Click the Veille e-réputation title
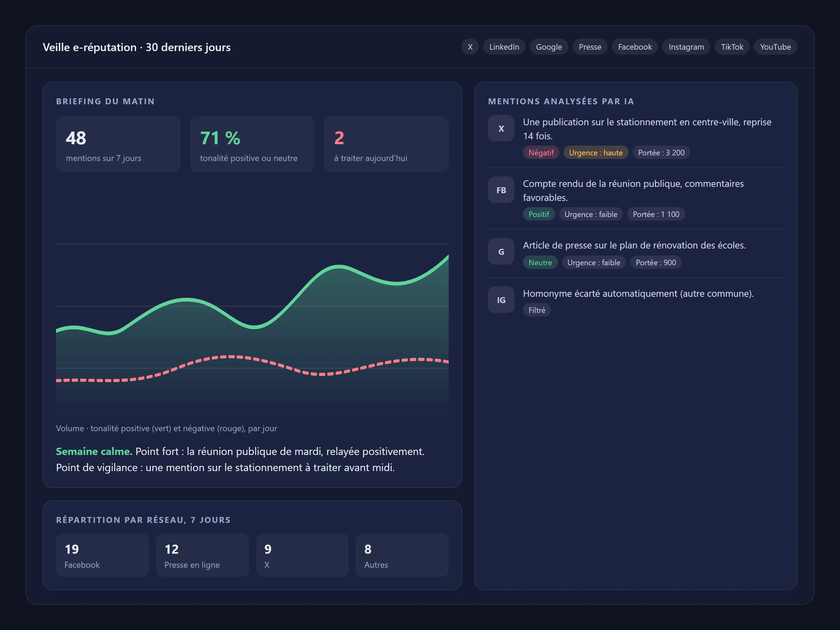Image resolution: width=840 pixels, height=630 pixels. point(136,47)
